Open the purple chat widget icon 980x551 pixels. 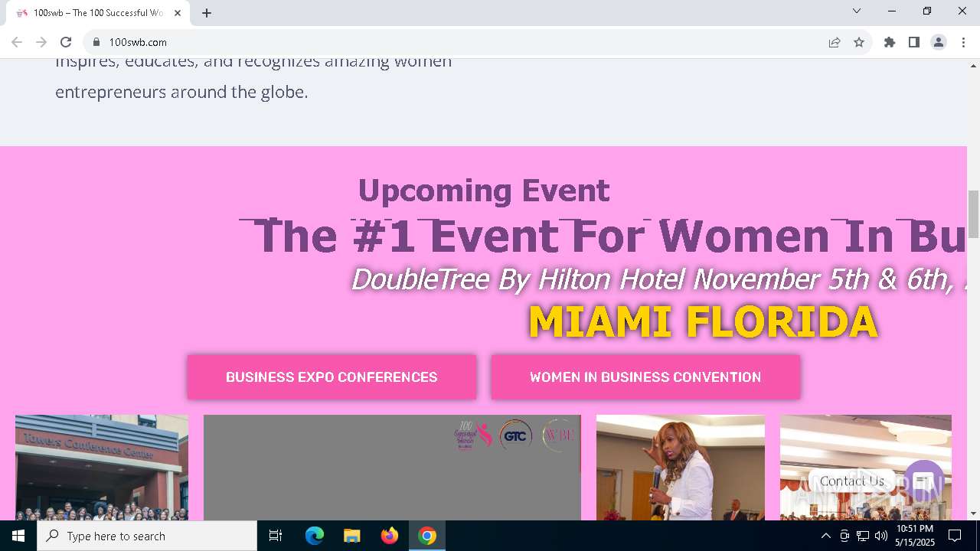pos(924,481)
